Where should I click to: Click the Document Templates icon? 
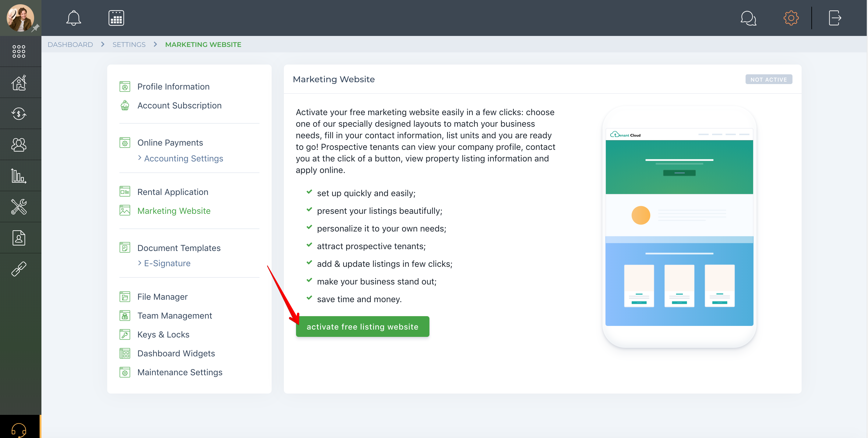tap(125, 248)
